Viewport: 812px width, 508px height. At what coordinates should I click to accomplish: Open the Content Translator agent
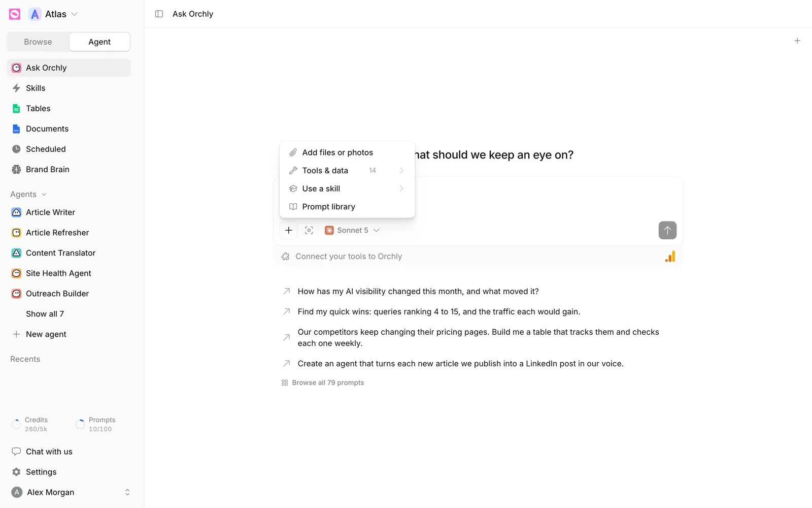click(x=69, y=253)
